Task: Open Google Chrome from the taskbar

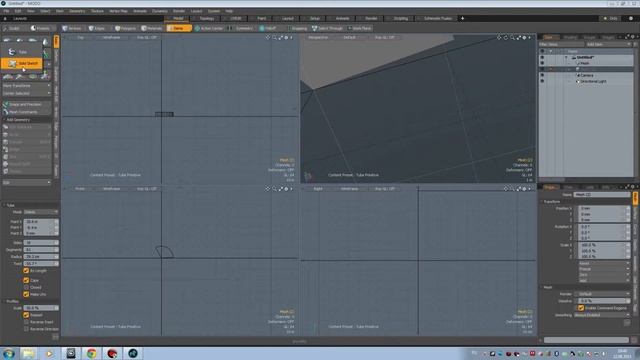Action: coord(91,353)
